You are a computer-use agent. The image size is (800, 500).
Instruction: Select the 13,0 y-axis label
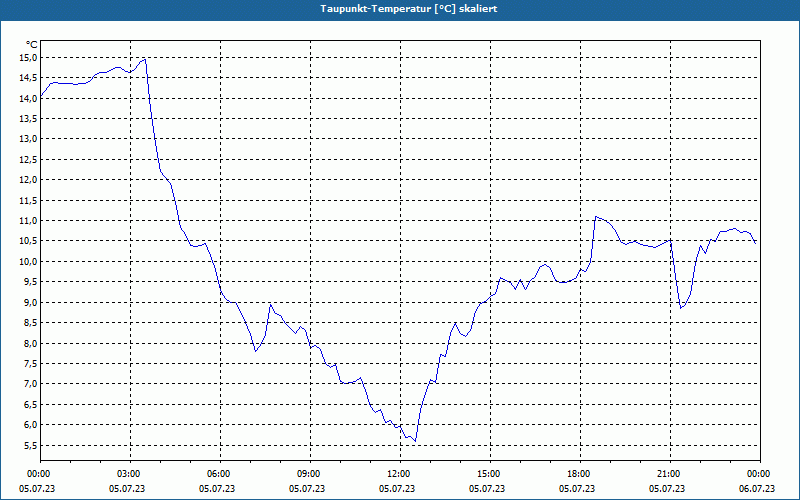29,139
